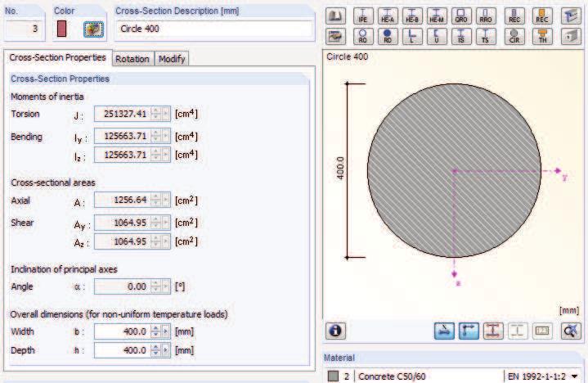Toggle the dimension display button below the preview

point(444,331)
